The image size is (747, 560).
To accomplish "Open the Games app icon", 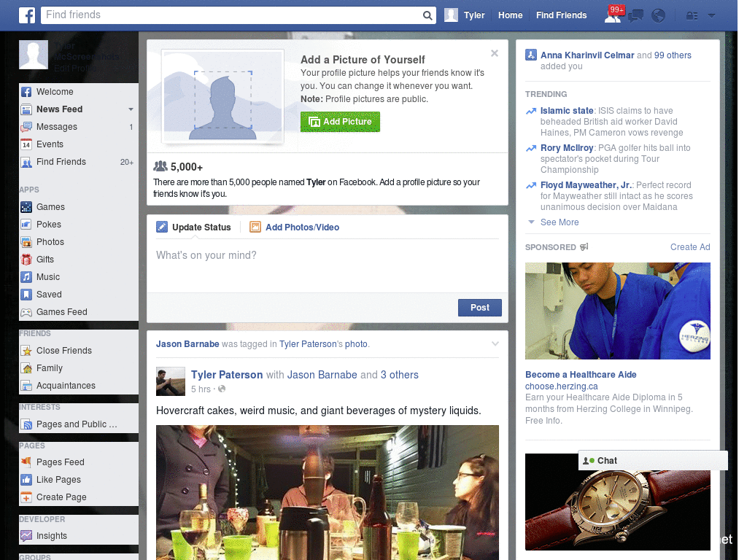I will point(26,207).
